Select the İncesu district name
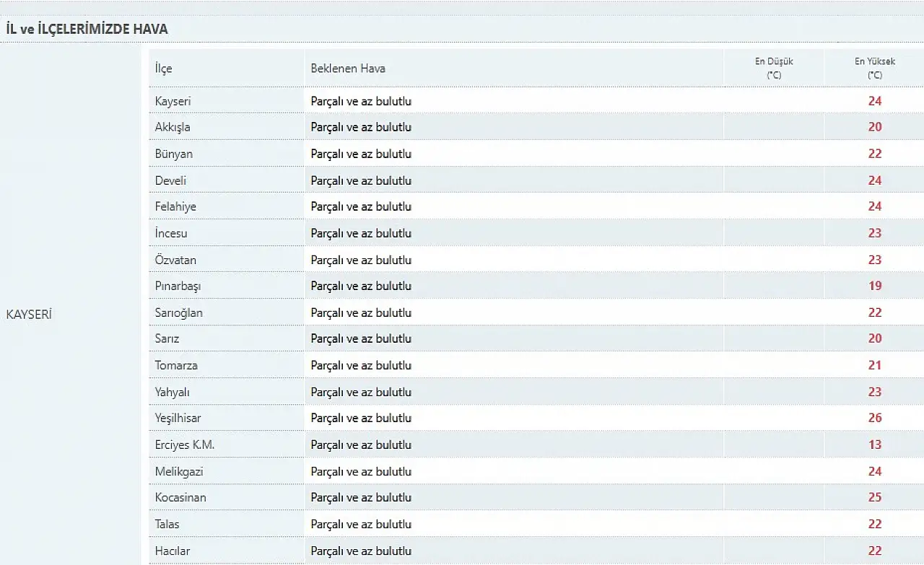The width and height of the screenshot is (924, 565). (x=171, y=233)
